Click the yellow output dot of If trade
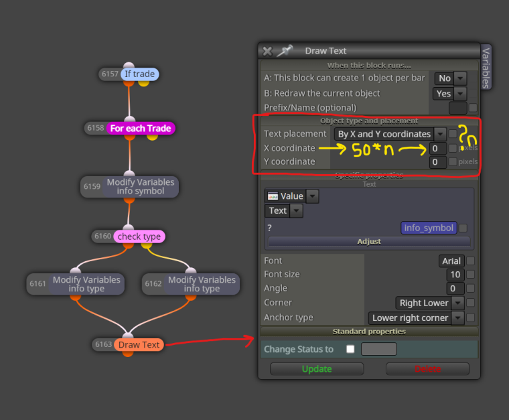The image size is (509, 420). [143, 84]
